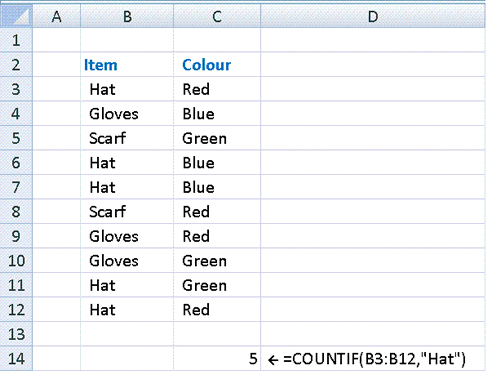This screenshot has width=500, height=383.
Task: Select Blue cell in row 6
Action: click(x=217, y=162)
